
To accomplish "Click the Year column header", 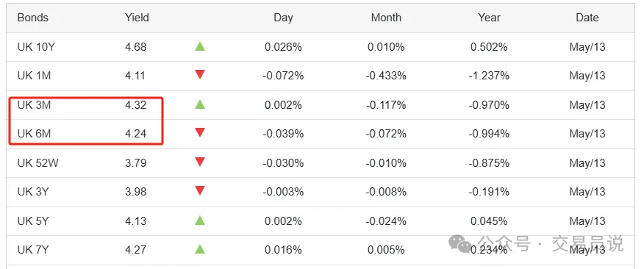I will point(489,18).
